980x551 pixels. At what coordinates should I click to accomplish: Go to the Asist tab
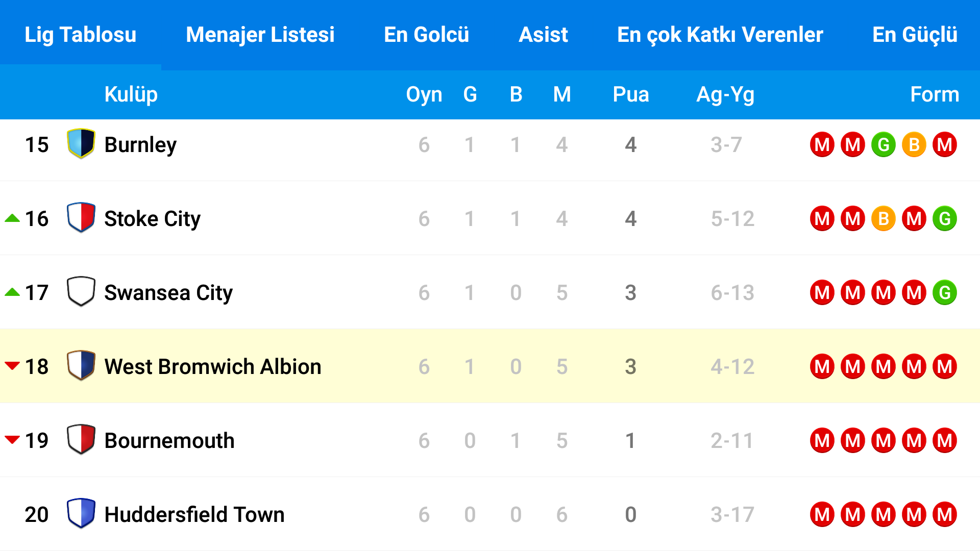(x=543, y=35)
